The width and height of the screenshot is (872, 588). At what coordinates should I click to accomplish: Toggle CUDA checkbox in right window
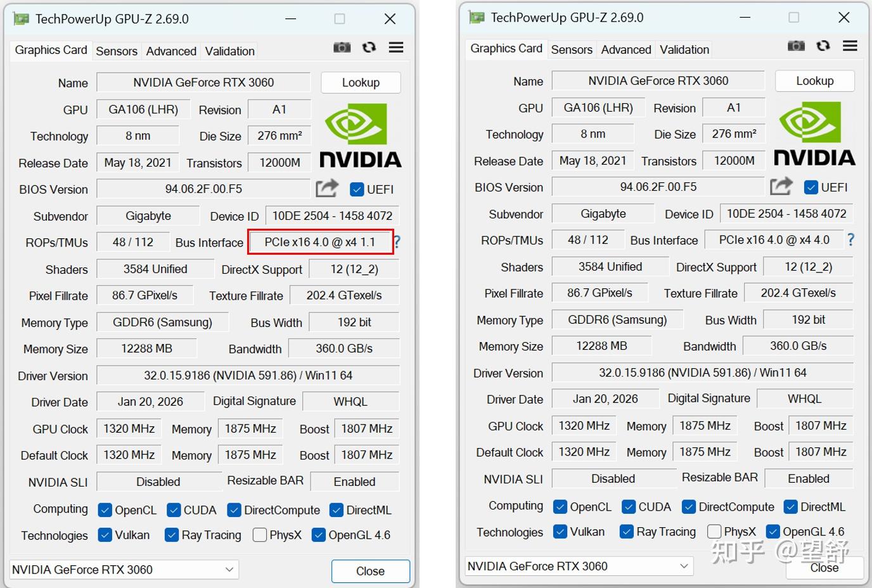(629, 507)
